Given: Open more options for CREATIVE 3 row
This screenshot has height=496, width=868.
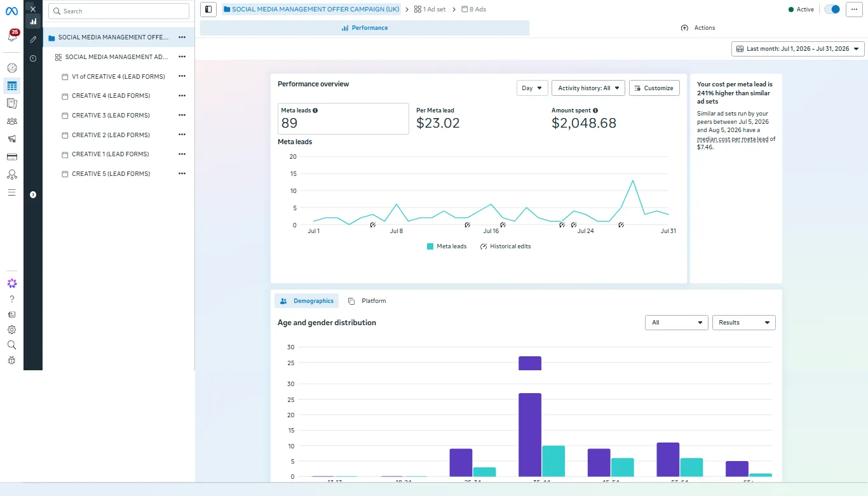Looking at the screenshot, I should (182, 115).
